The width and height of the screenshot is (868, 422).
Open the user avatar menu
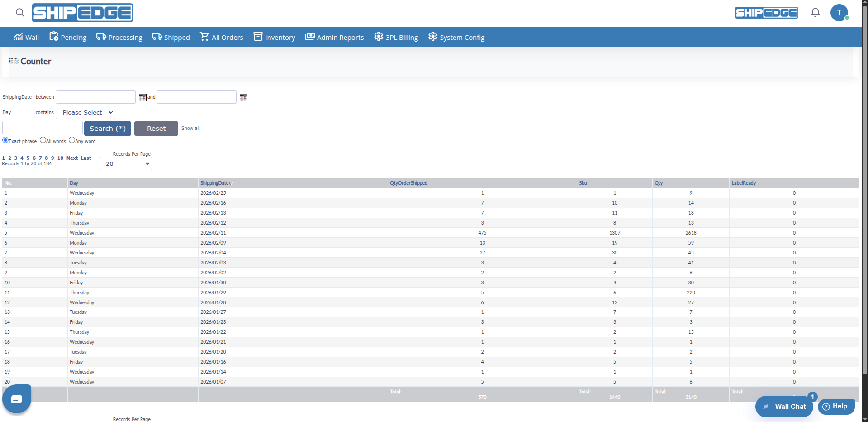click(x=839, y=13)
